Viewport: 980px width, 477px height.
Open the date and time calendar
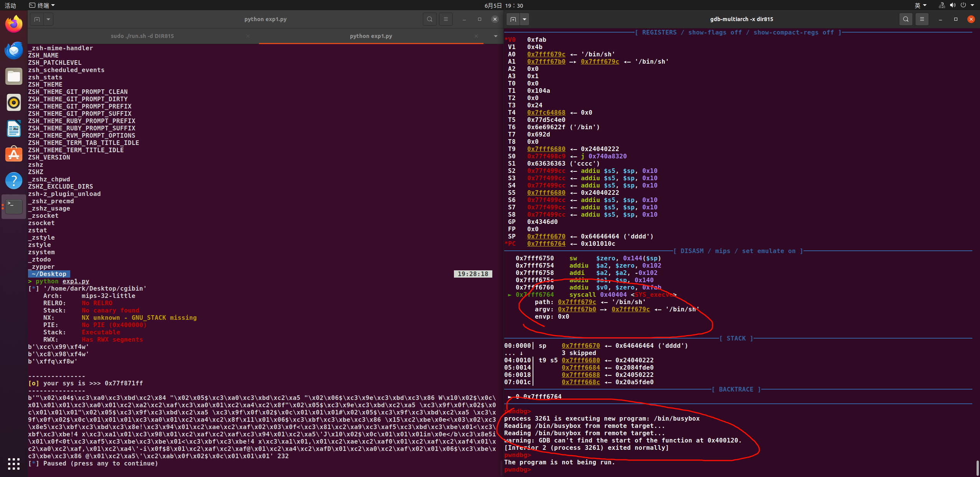click(503, 5)
